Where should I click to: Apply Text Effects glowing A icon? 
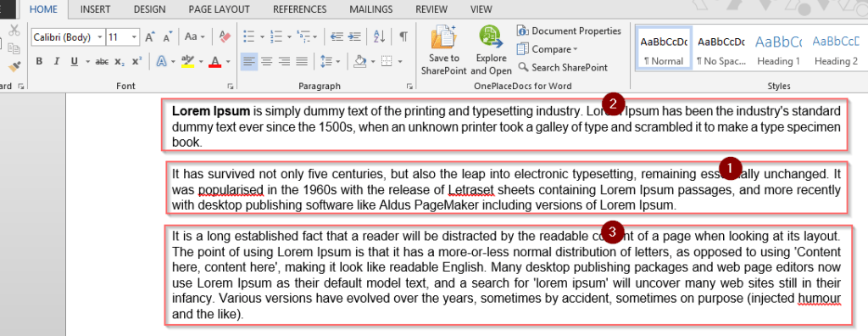[x=161, y=61]
